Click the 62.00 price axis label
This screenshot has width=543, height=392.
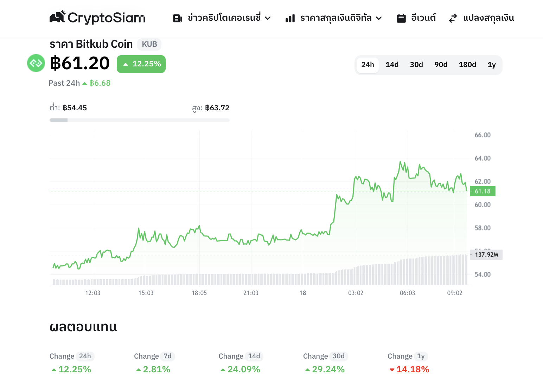pos(483,182)
